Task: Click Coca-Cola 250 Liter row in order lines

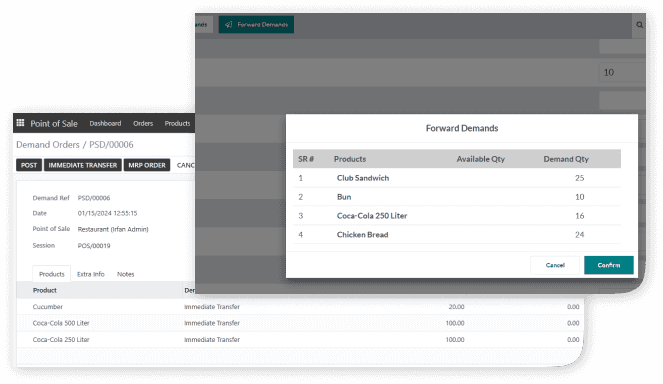Action: tap(300, 340)
